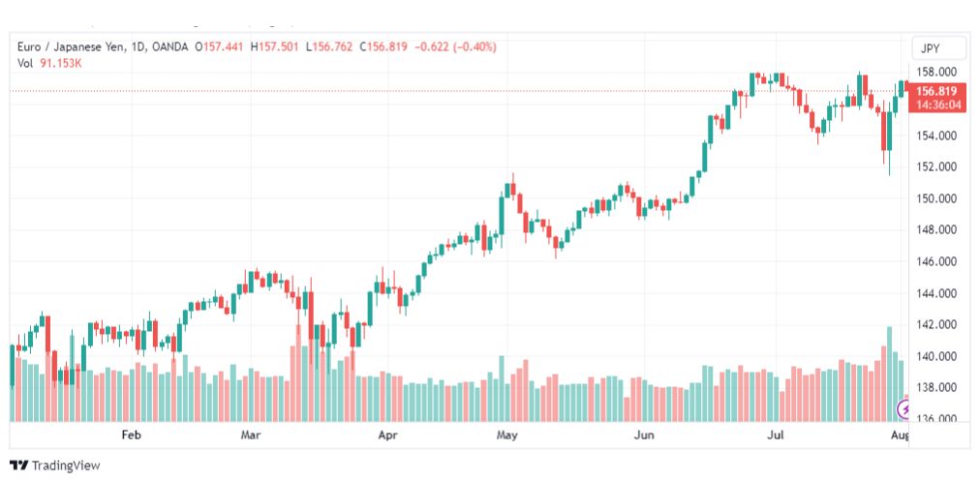
Task: Click the Jul label on time axis
Action: [776, 435]
